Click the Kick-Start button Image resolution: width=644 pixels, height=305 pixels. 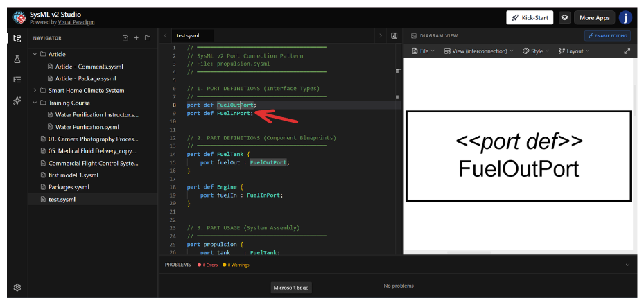[x=530, y=17]
